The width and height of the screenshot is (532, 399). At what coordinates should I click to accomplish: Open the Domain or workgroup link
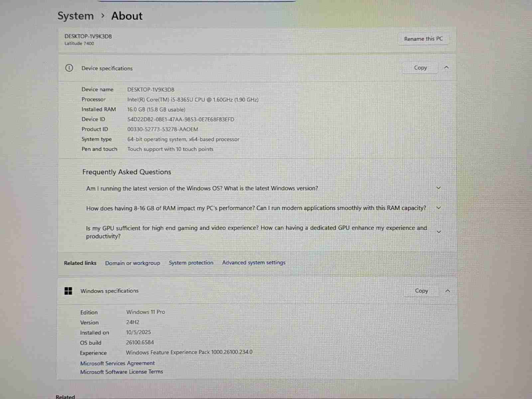click(132, 263)
